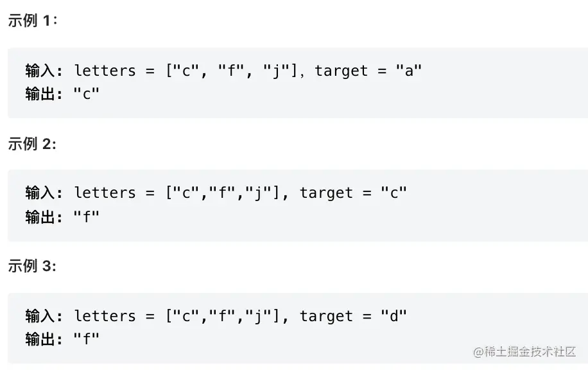Click the 示例 3 heading
This screenshot has width=588, height=370.
coord(32,266)
